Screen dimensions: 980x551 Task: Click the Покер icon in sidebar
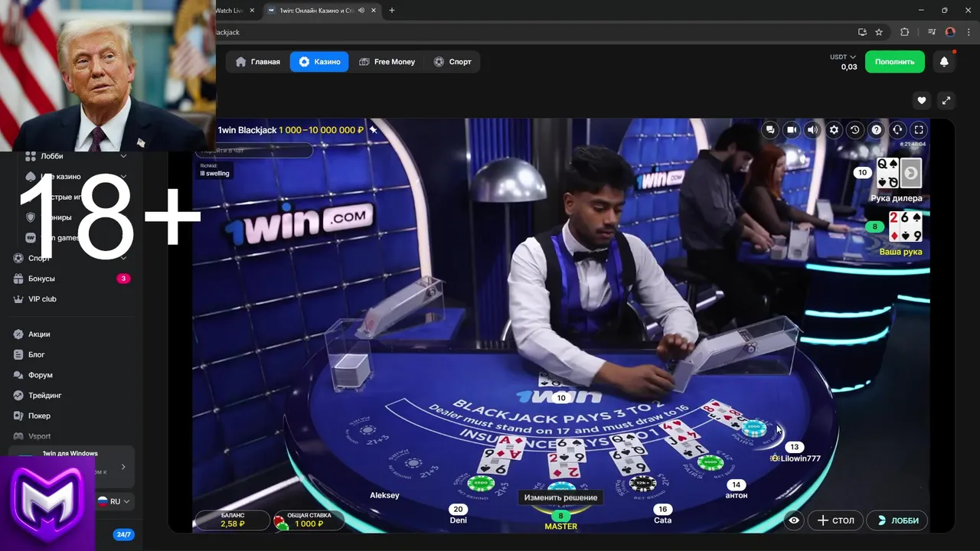click(x=19, y=416)
